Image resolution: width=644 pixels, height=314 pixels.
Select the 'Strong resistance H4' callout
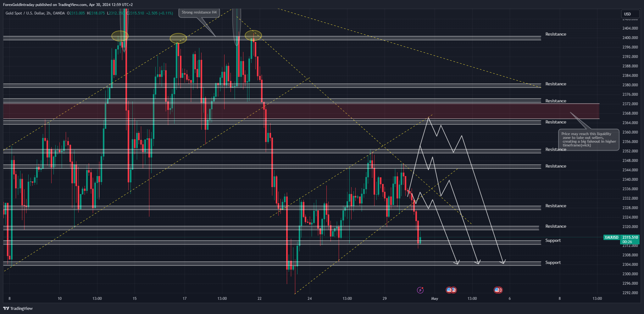coord(199,13)
